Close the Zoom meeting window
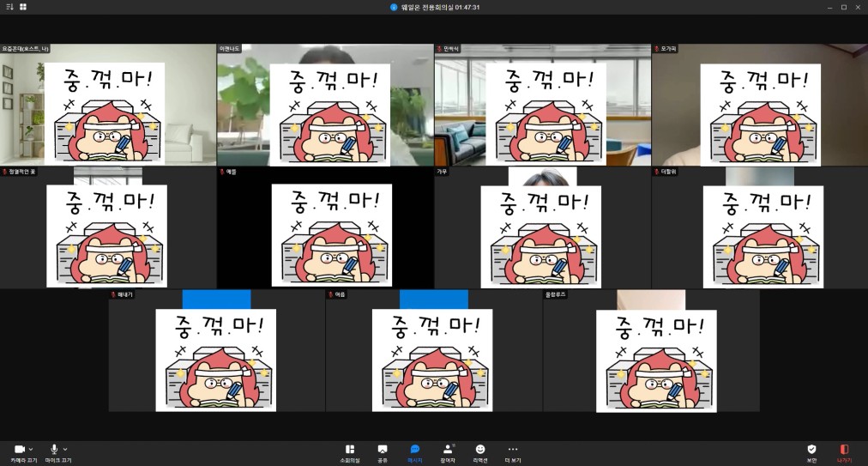 coord(858,7)
